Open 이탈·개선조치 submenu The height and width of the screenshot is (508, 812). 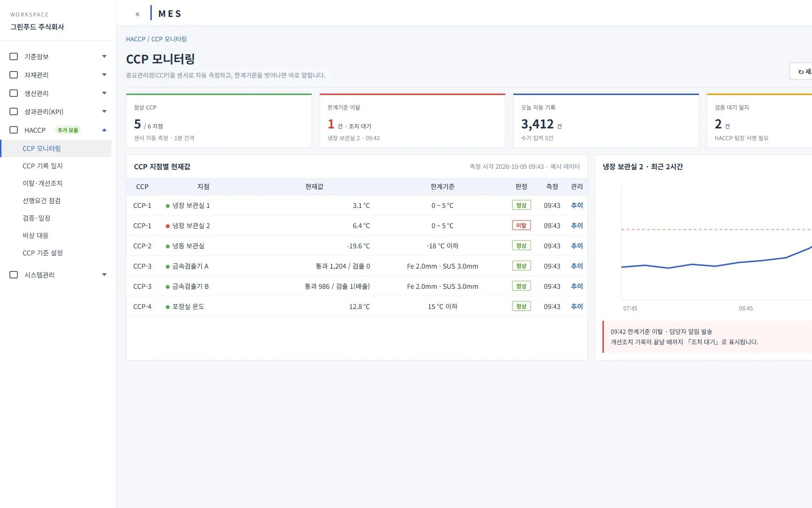coord(56,183)
